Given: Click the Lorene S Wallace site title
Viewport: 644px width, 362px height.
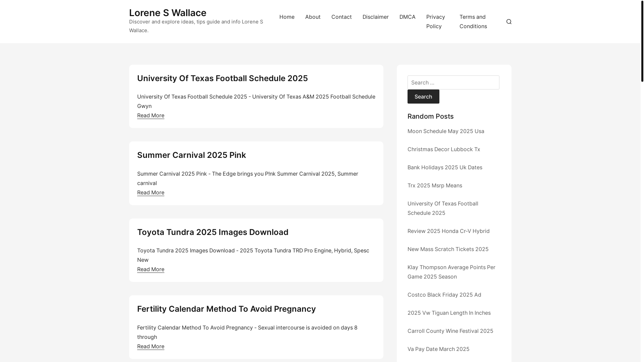Looking at the screenshot, I should pyautogui.click(x=168, y=13).
